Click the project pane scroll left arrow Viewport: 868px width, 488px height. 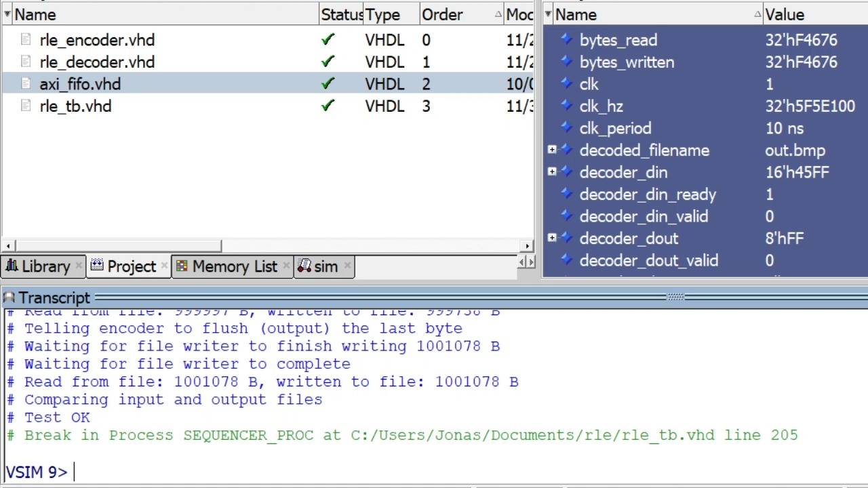[x=8, y=245]
